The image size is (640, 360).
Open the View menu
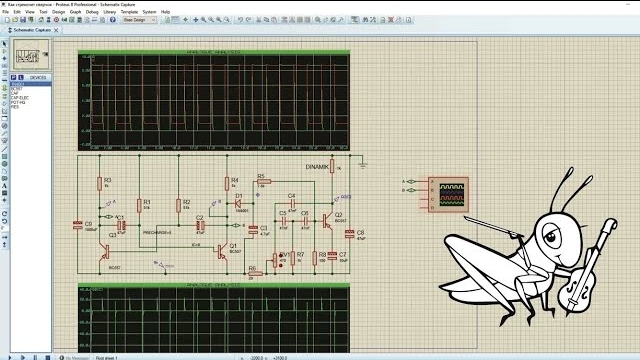30,12
